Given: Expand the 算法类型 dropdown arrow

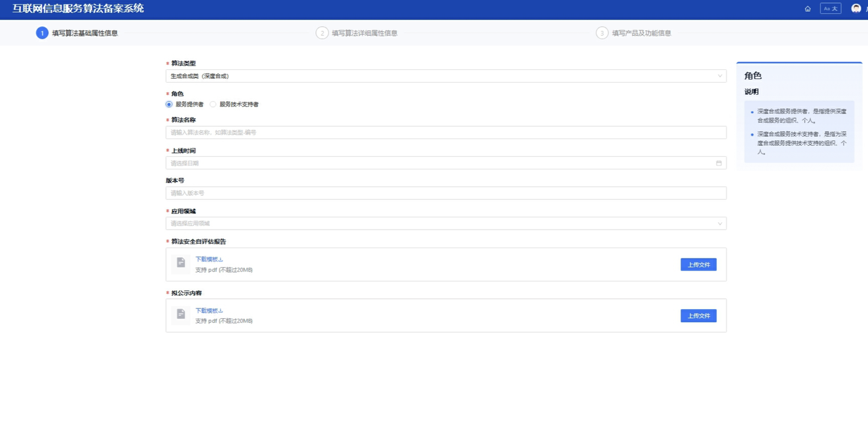Looking at the screenshot, I should pos(719,77).
